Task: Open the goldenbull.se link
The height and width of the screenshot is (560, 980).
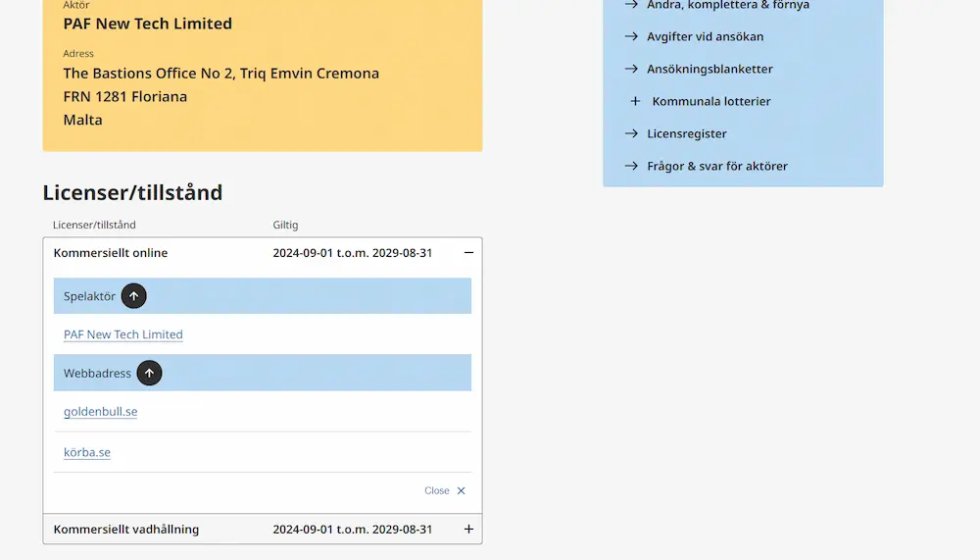Action: click(x=101, y=412)
